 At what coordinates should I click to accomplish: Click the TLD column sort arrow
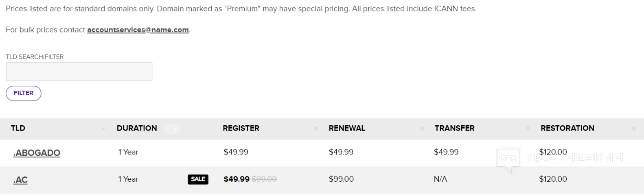click(x=104, y=128)
